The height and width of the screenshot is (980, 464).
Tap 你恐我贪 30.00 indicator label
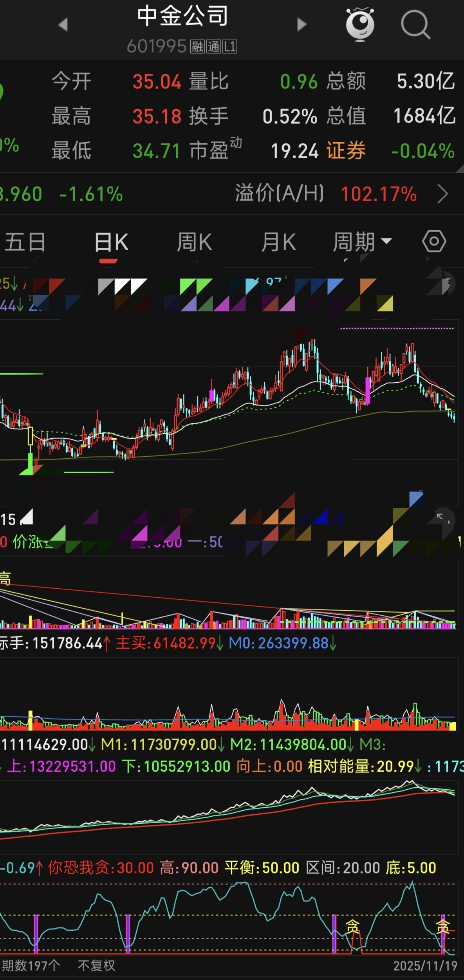click(x=101, y=868)
